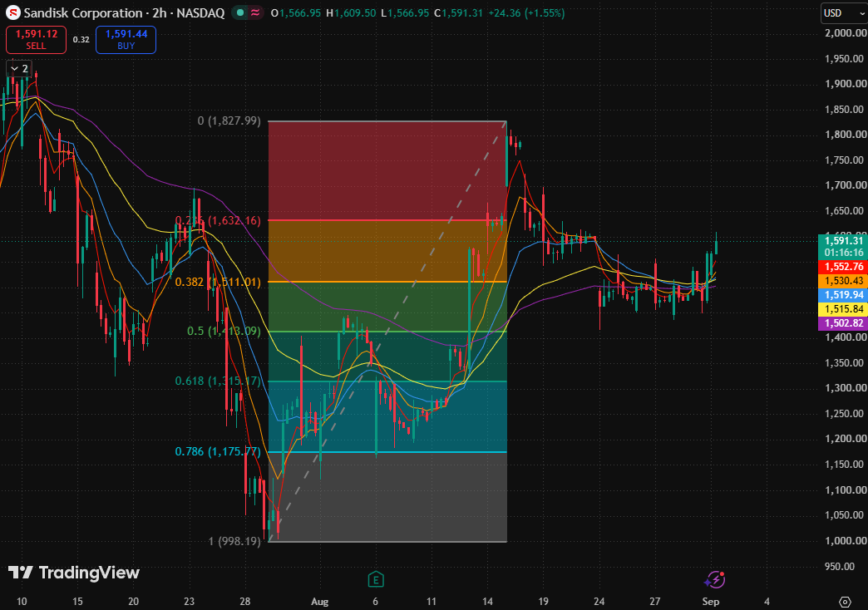Click the yellow 1,515.84 indicator price label
Viewport: 868px width, 610px height.
pyautogui.click(x=843, y=309)
